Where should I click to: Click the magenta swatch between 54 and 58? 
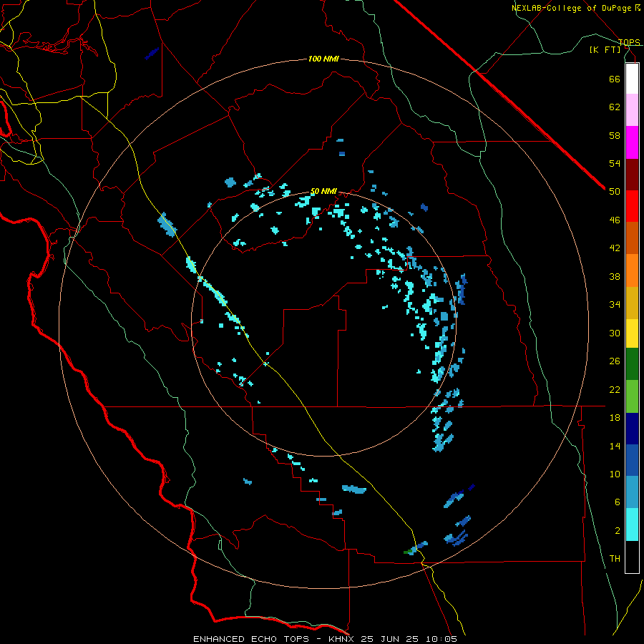pyautogui.click(x=632, y=142)
